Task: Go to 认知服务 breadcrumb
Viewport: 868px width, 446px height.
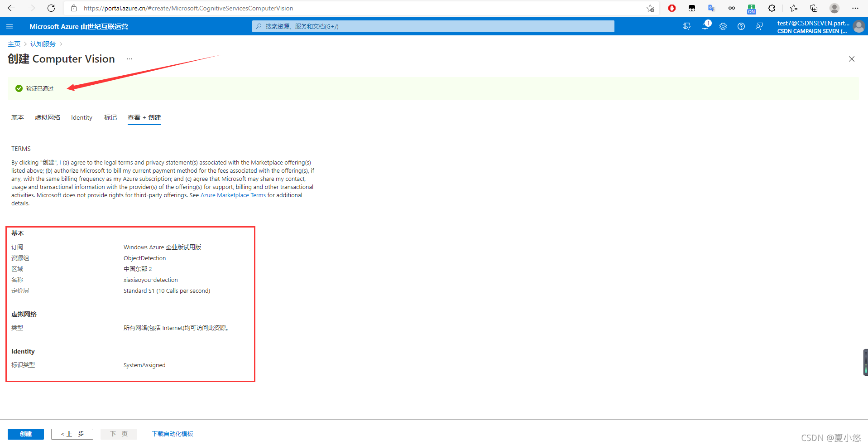Action: (x=43, y=44)
